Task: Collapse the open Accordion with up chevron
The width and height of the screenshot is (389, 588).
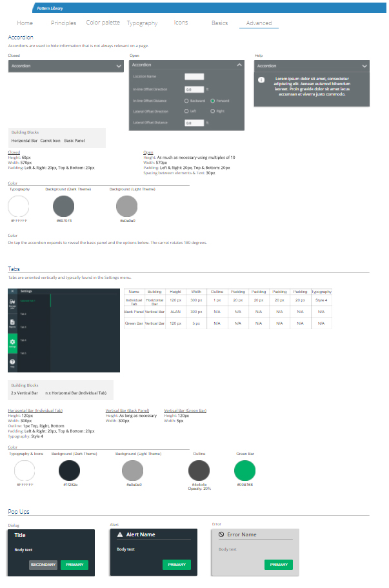Action: point(239,65)
